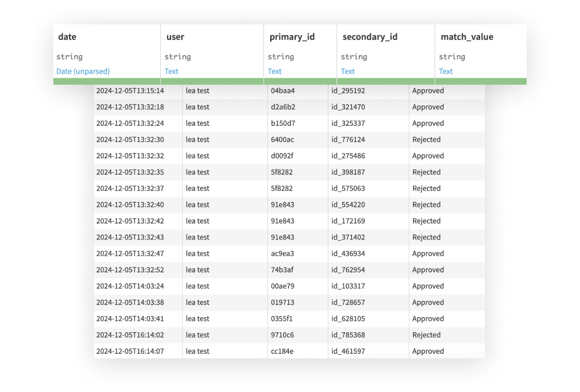Click primary_id cell 04baa4
The height and width of the screenshot is (392, 580).
click(283, 91)
